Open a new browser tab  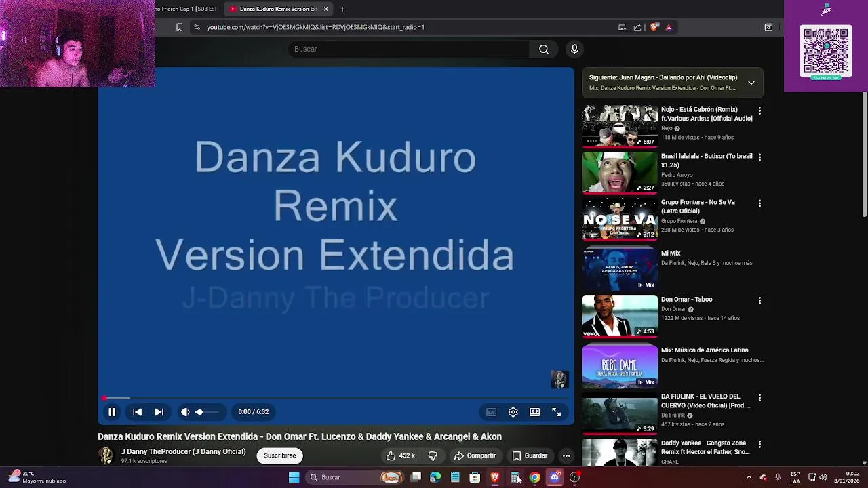342,9
